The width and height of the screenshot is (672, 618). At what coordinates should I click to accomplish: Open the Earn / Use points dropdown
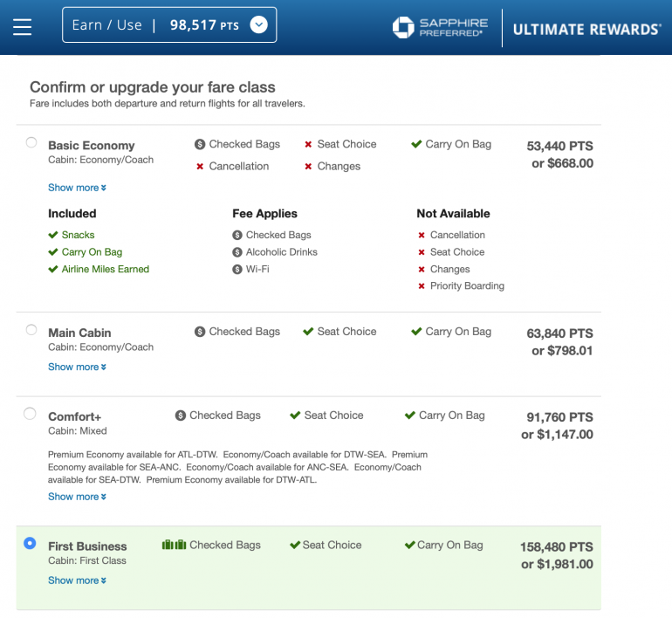click(x=258, y=25)
